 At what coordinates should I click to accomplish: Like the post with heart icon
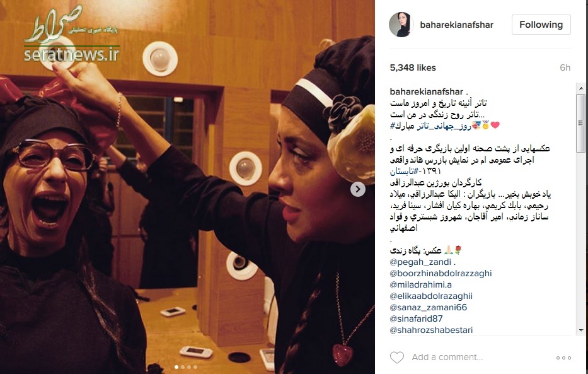click(x=397, y=357)
